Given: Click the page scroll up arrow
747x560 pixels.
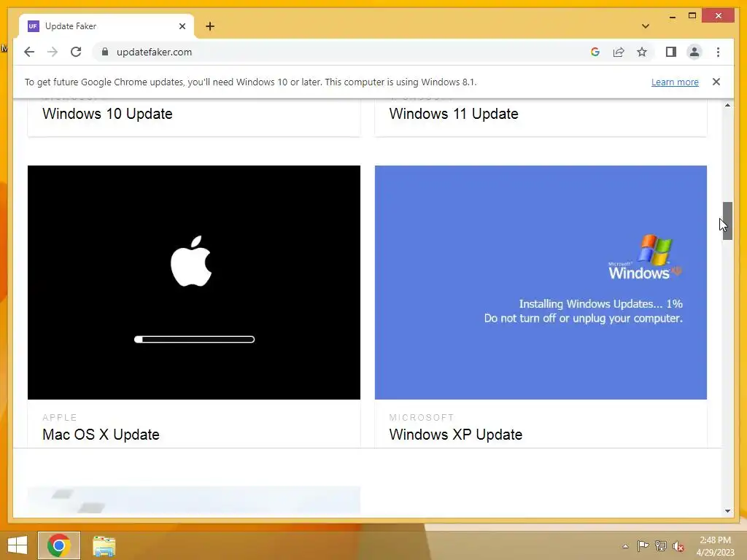Looking at the screenshot, I should pos(727,105).
